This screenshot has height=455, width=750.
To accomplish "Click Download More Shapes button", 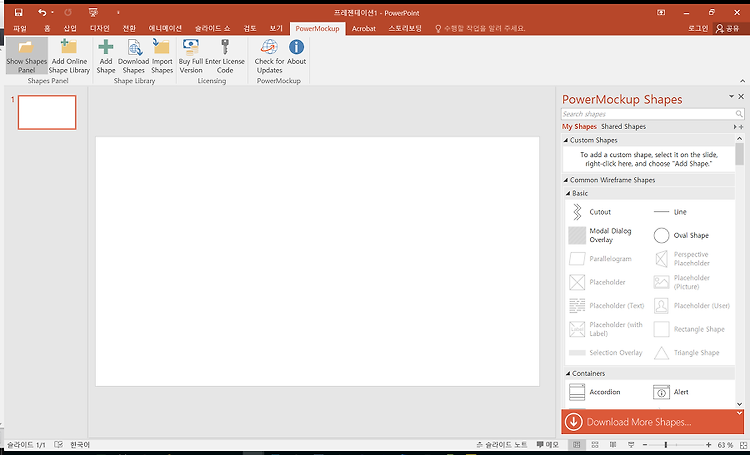I will tap(652, 422).
